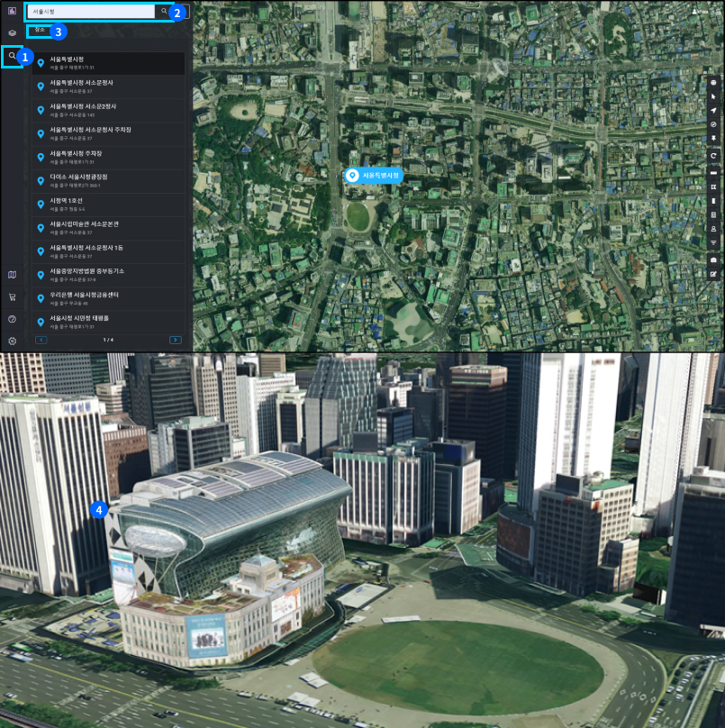Image resolution: width=725 pixels, height=728 pixels.
Task: Click the navigation arrow tool
Action: click(x=713, y=111)
